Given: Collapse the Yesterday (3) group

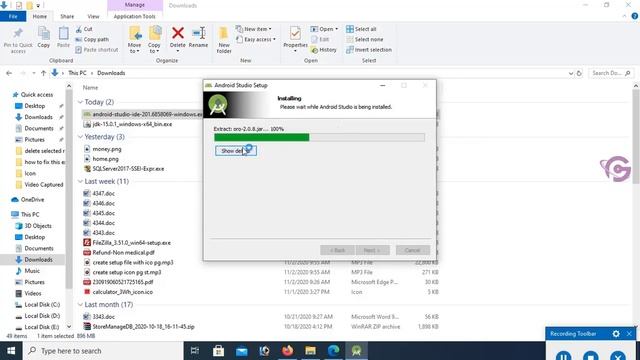Looking at the screenshot, I should tap(80, 137).
